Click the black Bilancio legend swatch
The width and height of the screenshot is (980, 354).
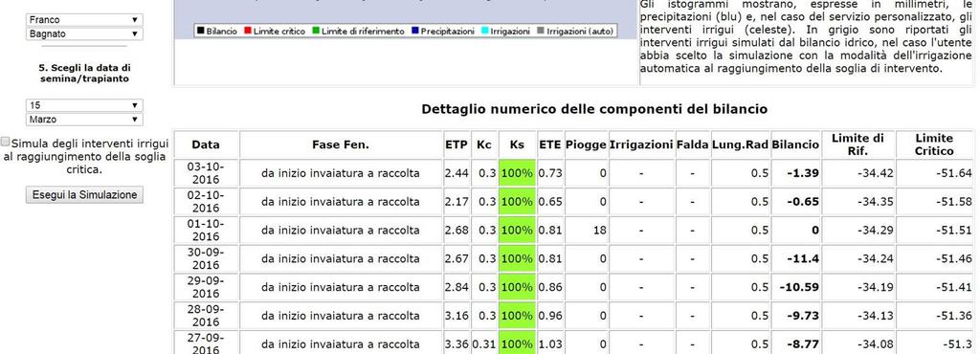(x=201, y=31)
